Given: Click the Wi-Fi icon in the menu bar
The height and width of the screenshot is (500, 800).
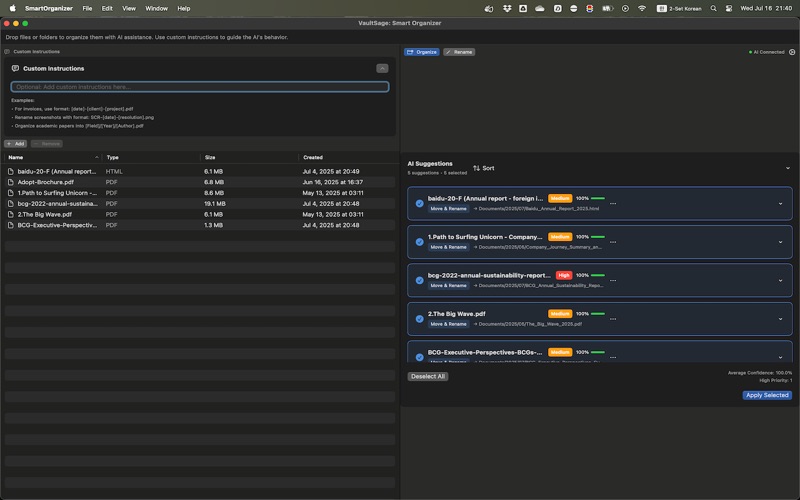Looking at the screenshot, I should [x=642, y=8].
